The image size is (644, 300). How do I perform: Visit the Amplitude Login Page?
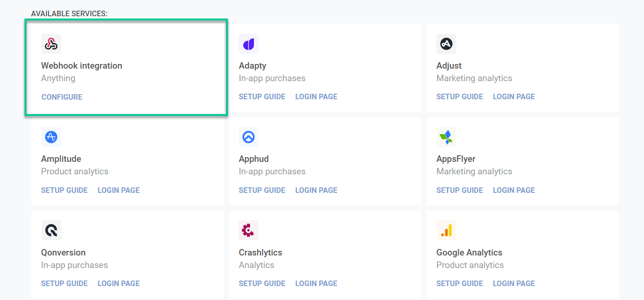(x=119, y=190)
